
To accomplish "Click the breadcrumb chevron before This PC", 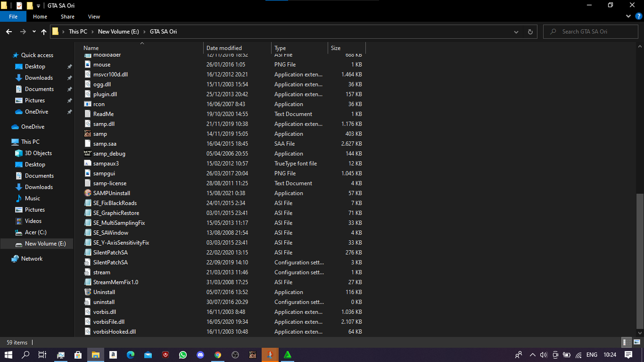I will click(x=63, y=32).
